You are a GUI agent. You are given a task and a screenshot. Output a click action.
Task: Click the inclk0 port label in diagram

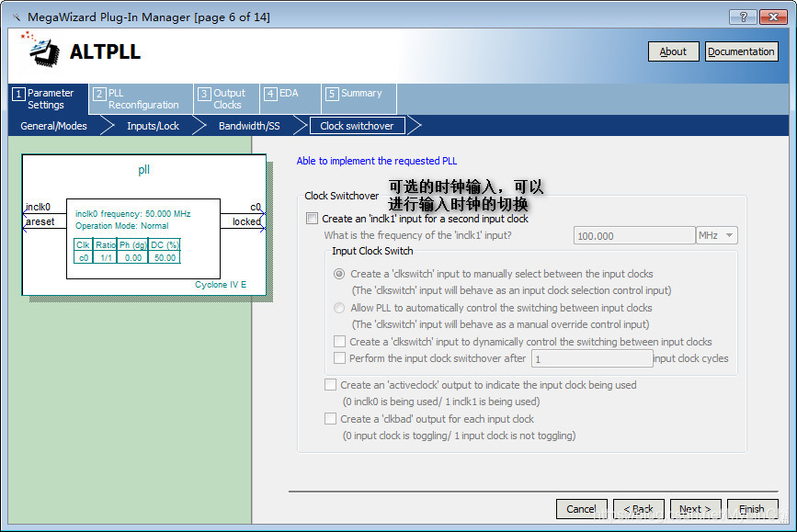click(38, 207)
